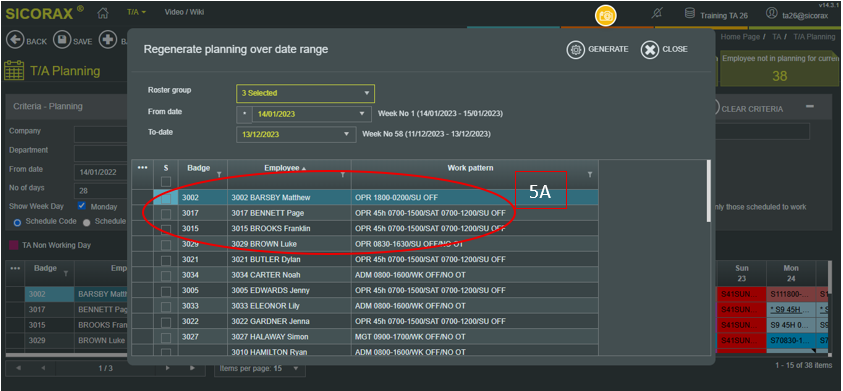The height and width of the screenshot is (391, 843).
Task: Check the box for 3002 BARSBY Matthew
Action: tap(166, 198)
